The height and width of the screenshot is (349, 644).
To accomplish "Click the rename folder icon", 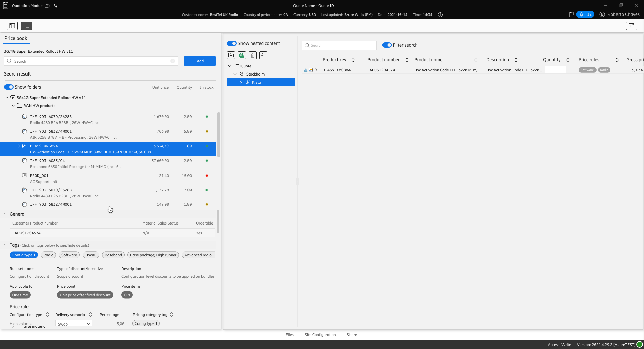I will pyautogui.click(x=263, y=55).
